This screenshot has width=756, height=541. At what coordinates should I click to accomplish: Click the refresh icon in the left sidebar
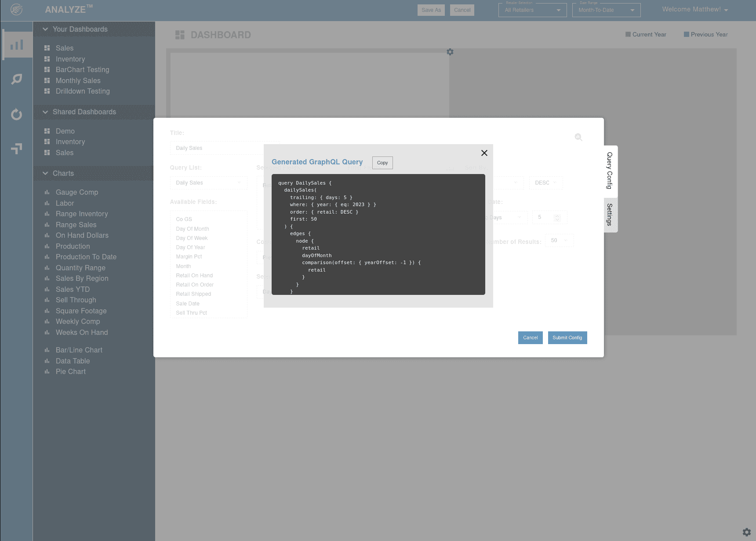click(16, 114)
